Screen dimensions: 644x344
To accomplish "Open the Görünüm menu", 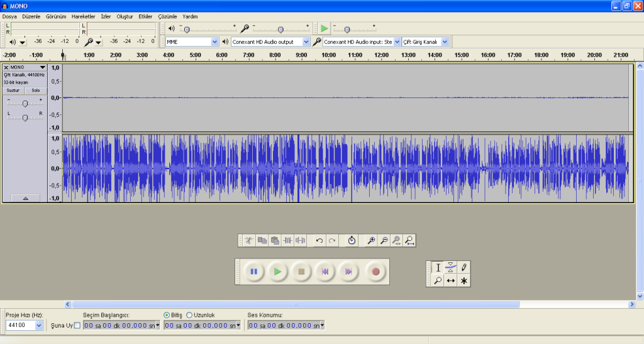I will 56,16.
